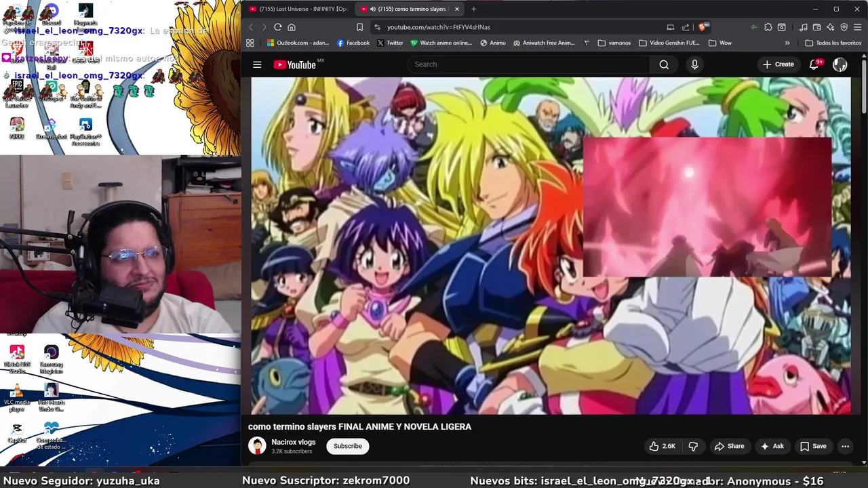
Task: Click the youtube.com address bar URL
Action: pyautogui.click(x=439, y=27)
